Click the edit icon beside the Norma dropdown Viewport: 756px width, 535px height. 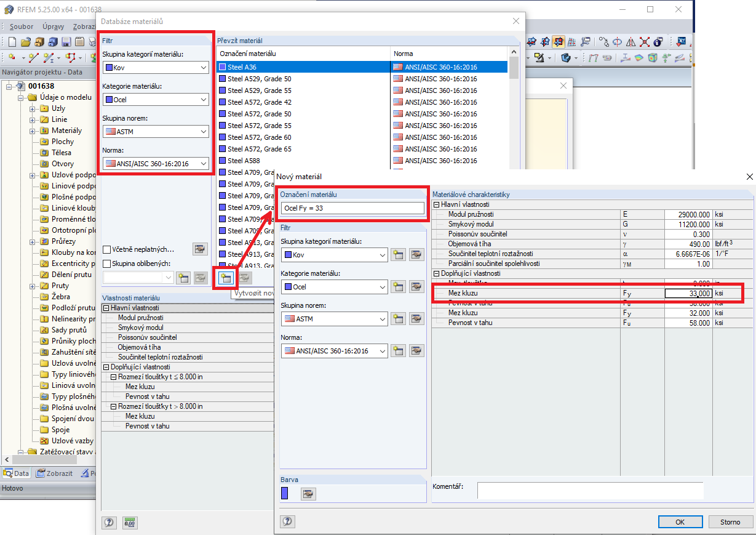(417, 351)
